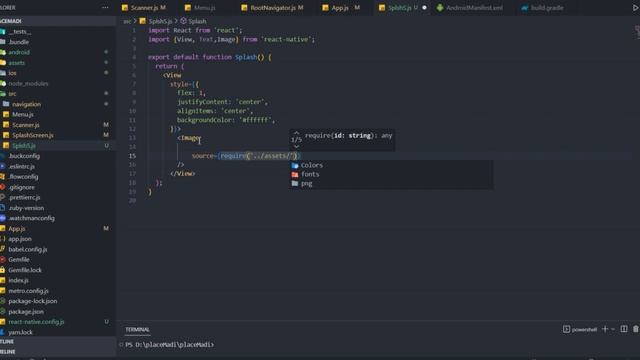640x360 pixels.
Task: Open the Gemfile file
Action: click(x=18, y=260)
